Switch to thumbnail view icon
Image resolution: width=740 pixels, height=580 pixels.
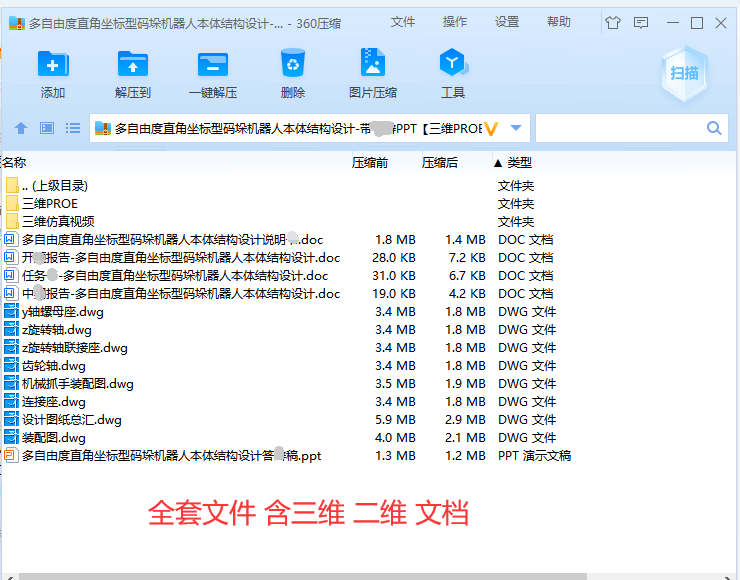click(47, 128)
